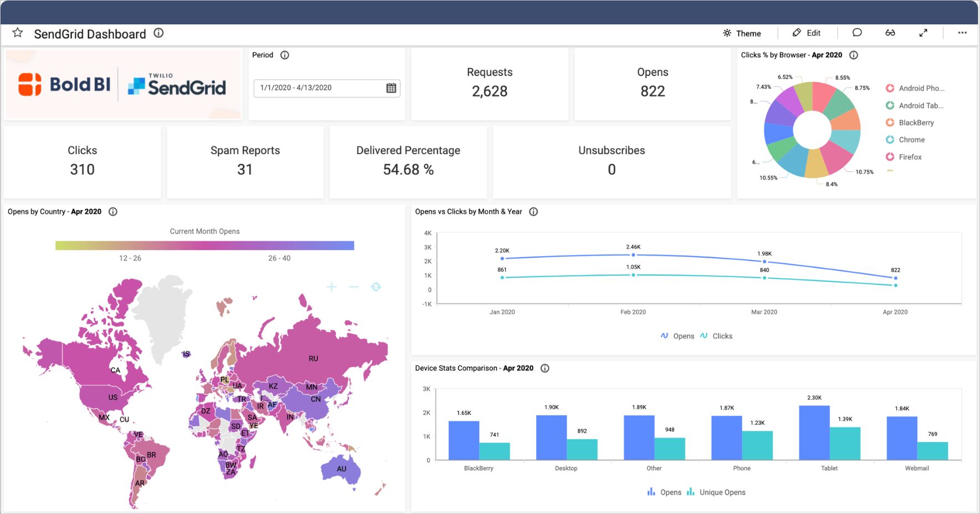The height and width of the screenshot is (514, 980).
Task: Click the Opens 822 card
Action: [653, 84]
